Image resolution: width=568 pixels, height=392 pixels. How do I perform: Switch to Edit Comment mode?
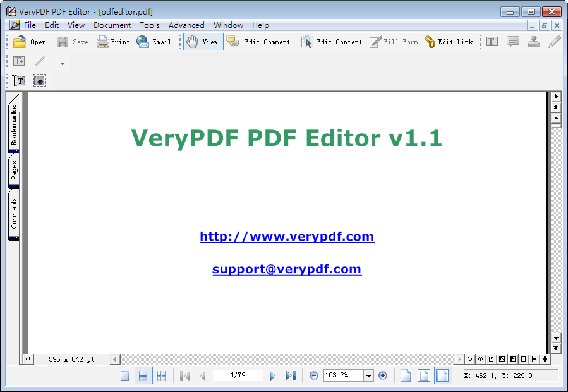(258, 42)
